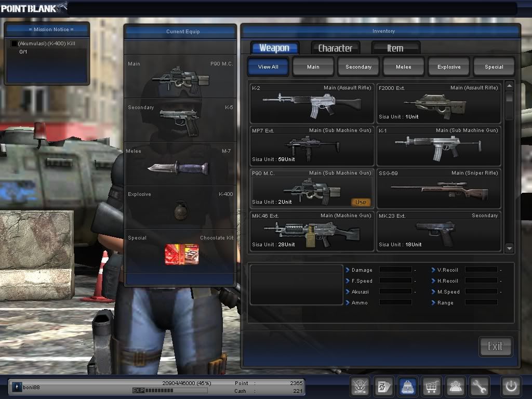This screenshot has height=399, width=532.
Task: Open the inventory backpack icon
Action: click(407, 386)
